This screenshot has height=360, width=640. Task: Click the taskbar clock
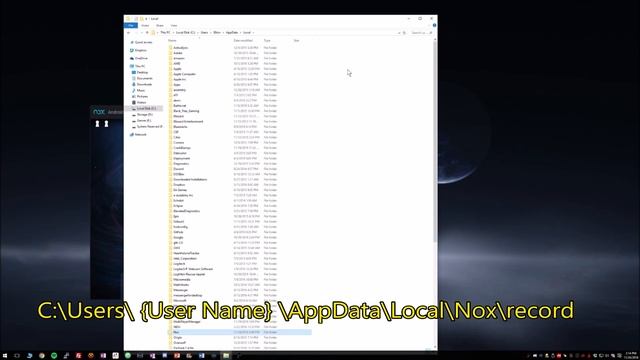[x=631, y=356]
